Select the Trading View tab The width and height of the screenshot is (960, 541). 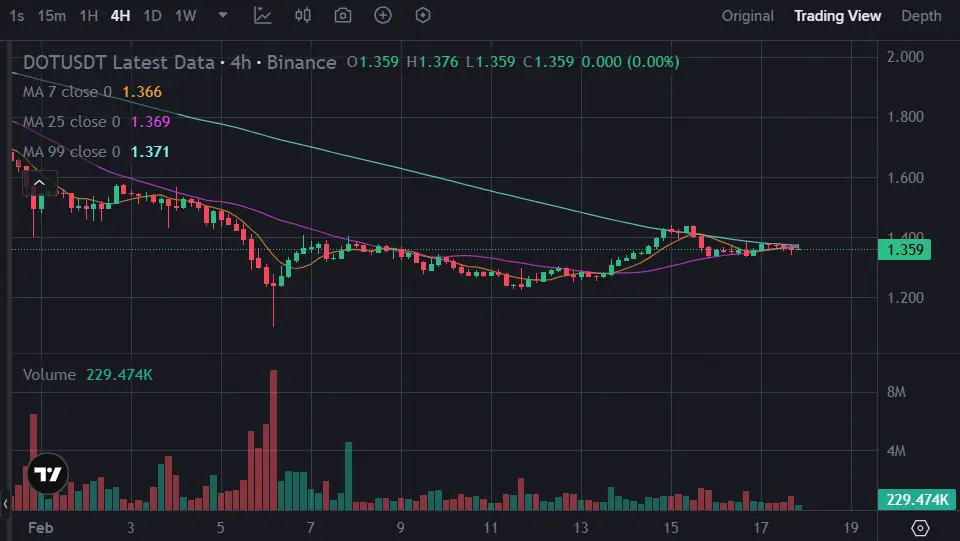click(x=837, y=16)
